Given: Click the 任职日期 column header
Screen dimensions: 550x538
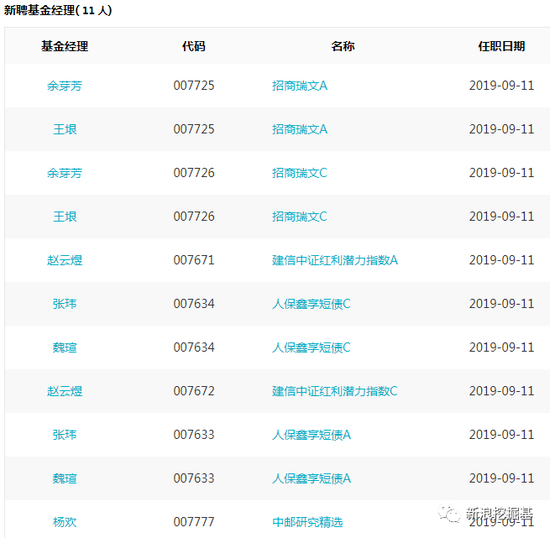Looking at the screenshot, I should pyautogui.click(x=502, y=46).
